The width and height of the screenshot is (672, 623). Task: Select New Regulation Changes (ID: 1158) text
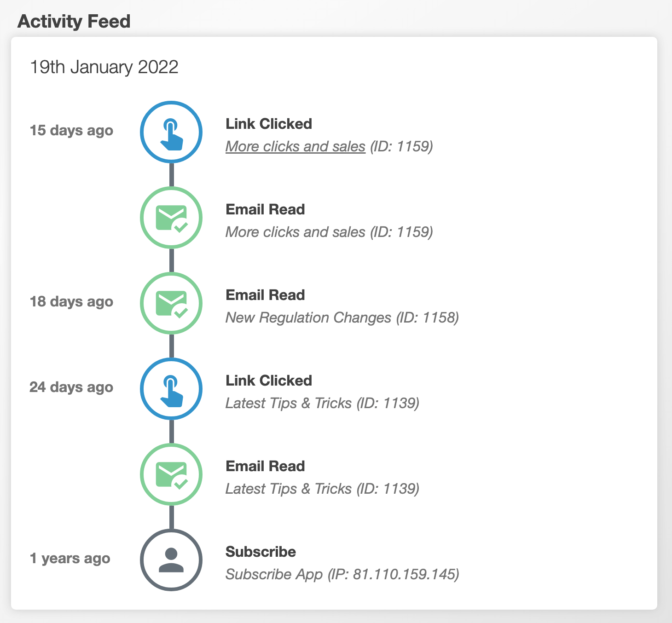click(x=342, y=317)
